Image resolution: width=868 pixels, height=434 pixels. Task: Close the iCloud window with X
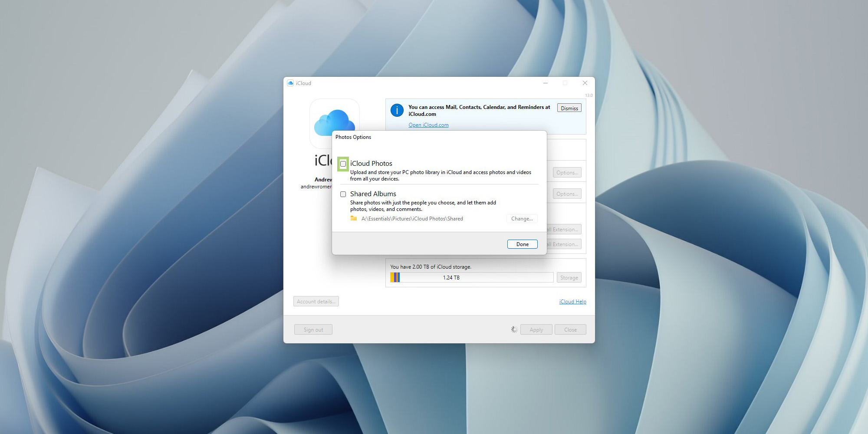tap(585, 83)
